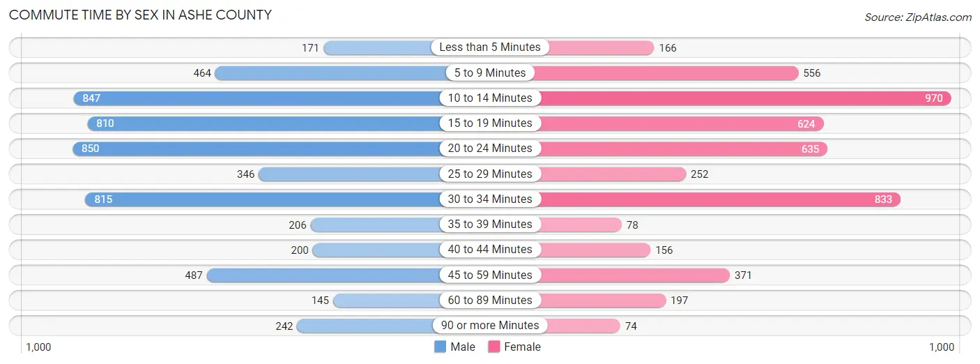Click the pink Female legend swatch
Viewport: 980px width, 364px height.
[x=494, y=347]
